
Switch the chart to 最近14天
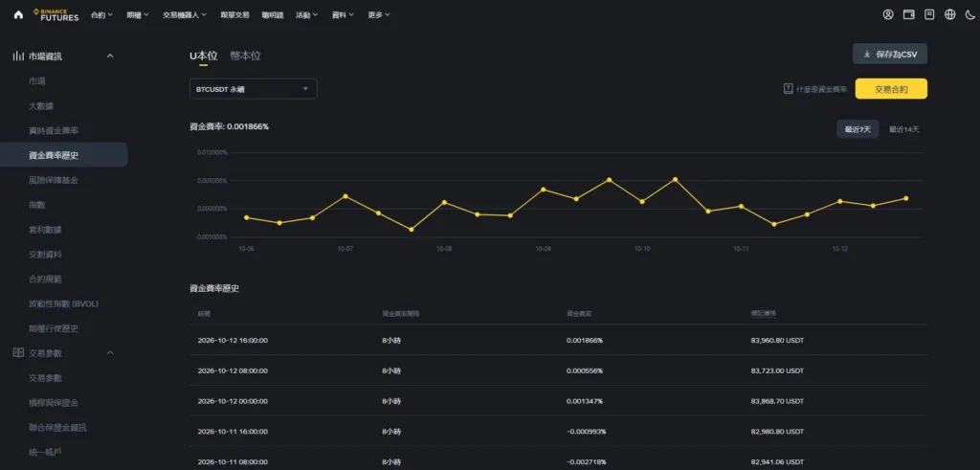[903, 129]
